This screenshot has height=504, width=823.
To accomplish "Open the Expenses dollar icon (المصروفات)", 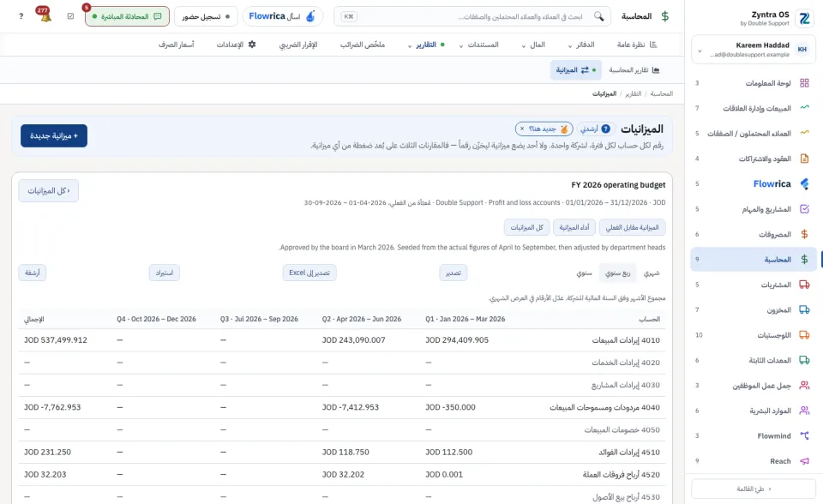I will [804, 234].
